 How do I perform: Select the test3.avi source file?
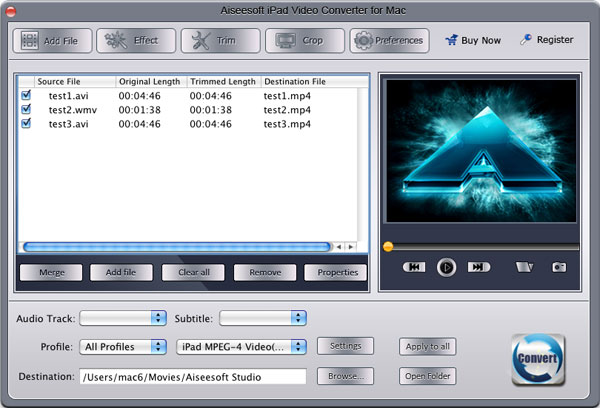[x=68, y=124]
